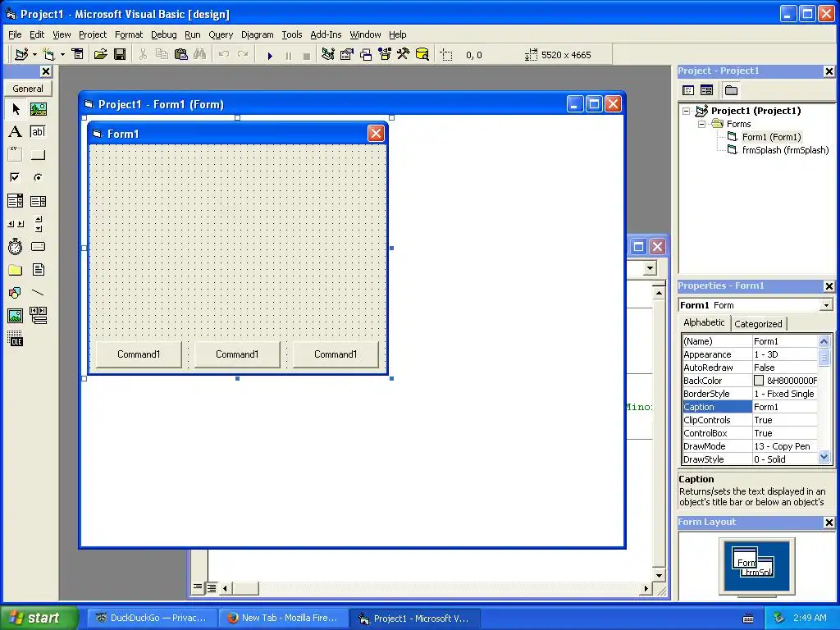840x630 pixels.
Task: Click the General toolbox tab button
Action: click(x=28, y=89)
